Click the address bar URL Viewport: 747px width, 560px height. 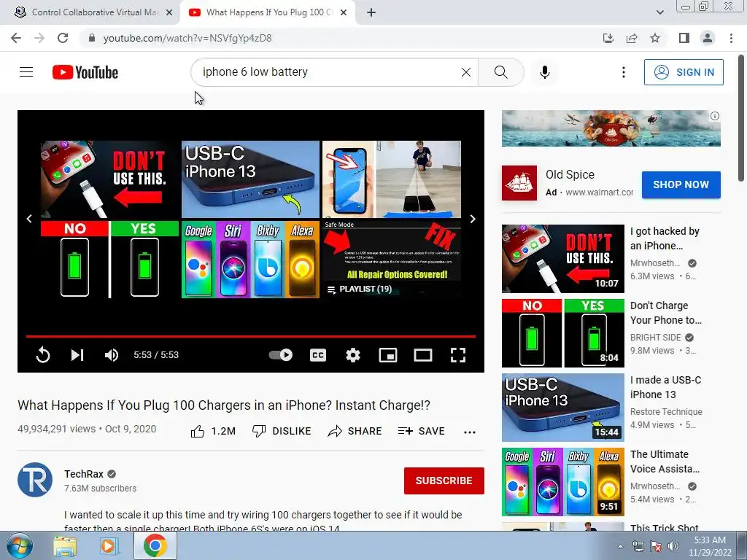pos(187,38)
